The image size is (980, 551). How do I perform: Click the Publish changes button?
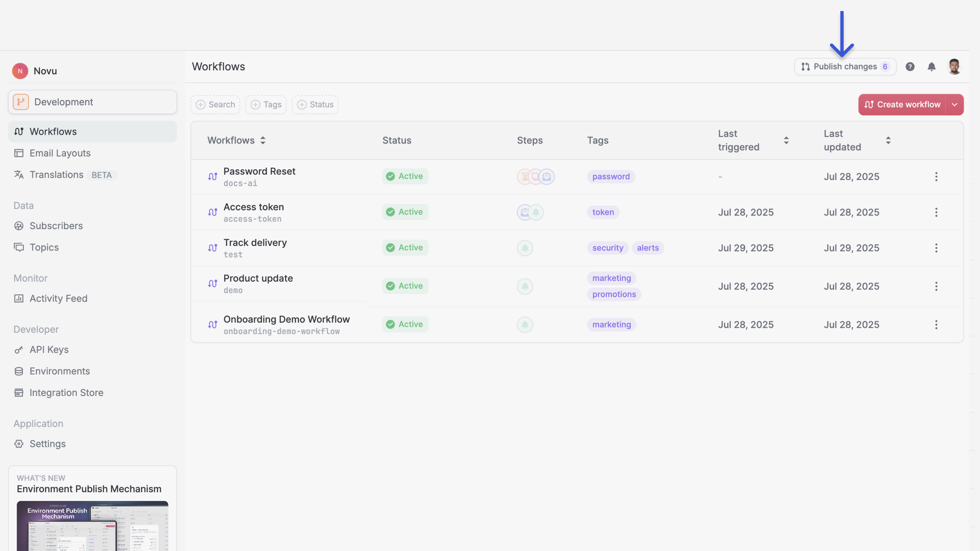click(845, 67)
